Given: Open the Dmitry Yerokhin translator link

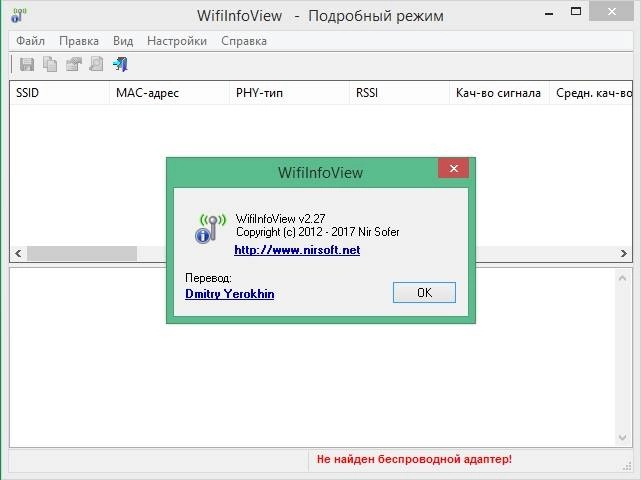Looking at the screenshot, I should click(230, 294).
